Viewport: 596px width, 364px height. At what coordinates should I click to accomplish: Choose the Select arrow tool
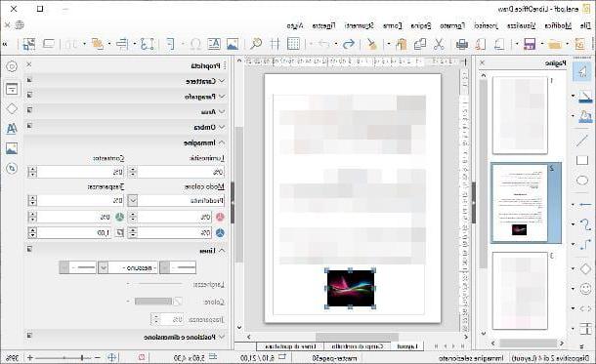tap(582, 71)
